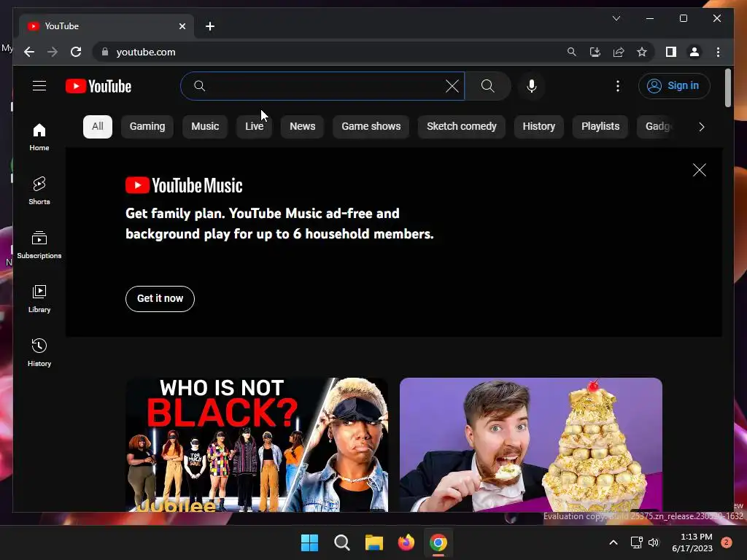
Task: Click the Sign in button
Action: [674, 86]
